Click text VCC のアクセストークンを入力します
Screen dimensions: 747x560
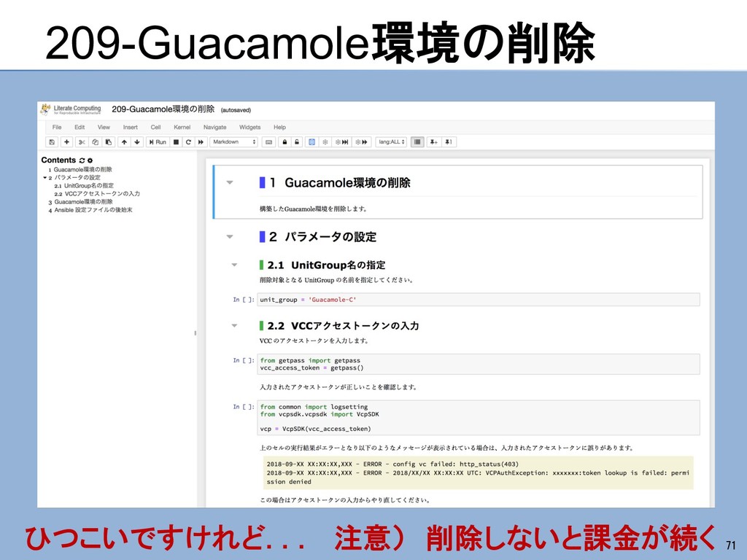pos(314,341)
